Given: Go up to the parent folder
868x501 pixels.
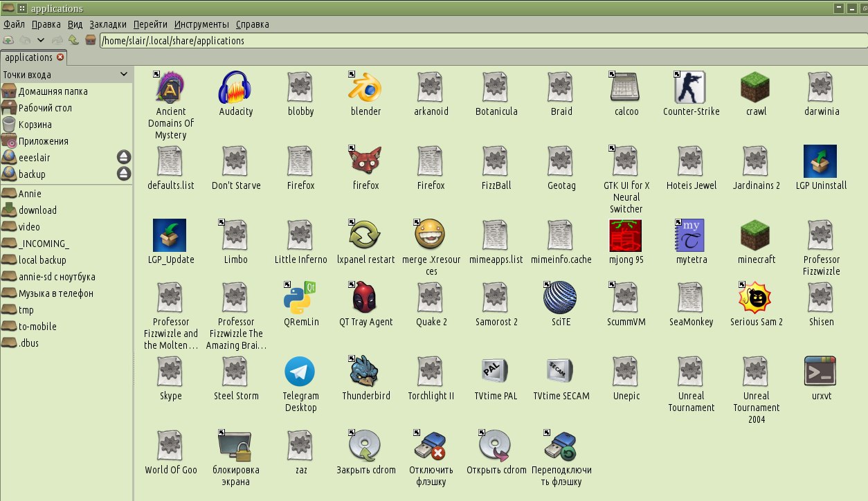Looking at the screenshot, I should coord(73,40).
